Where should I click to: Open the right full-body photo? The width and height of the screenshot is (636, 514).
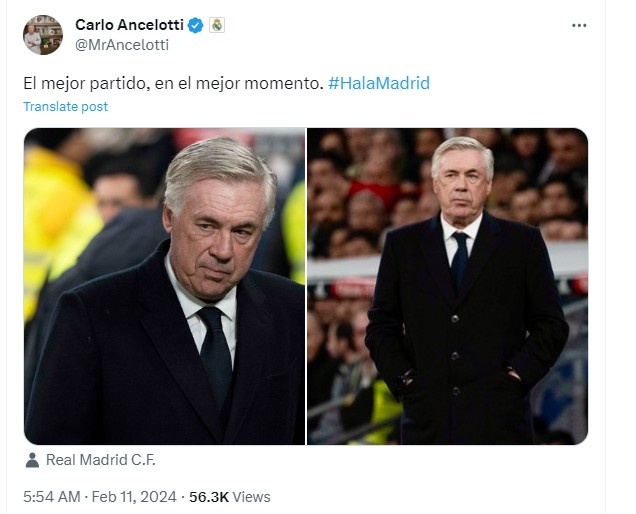click(447, 286)
